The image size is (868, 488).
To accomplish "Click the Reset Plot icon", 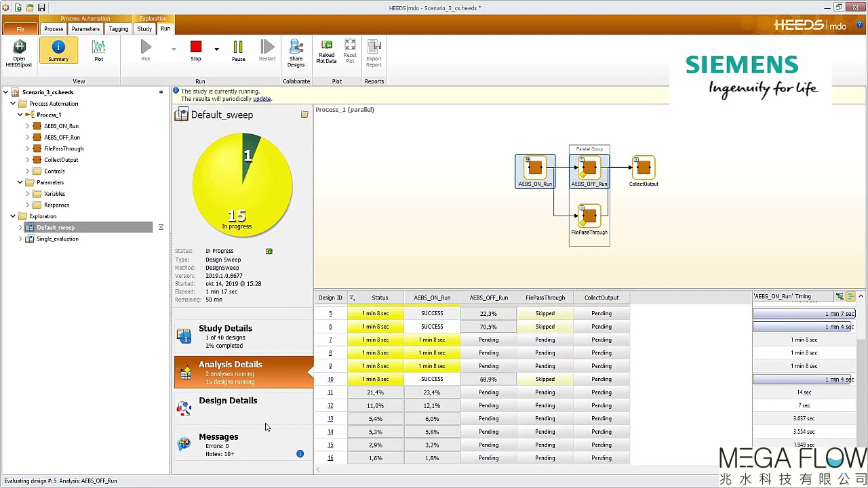I will [x=350, y=52].
